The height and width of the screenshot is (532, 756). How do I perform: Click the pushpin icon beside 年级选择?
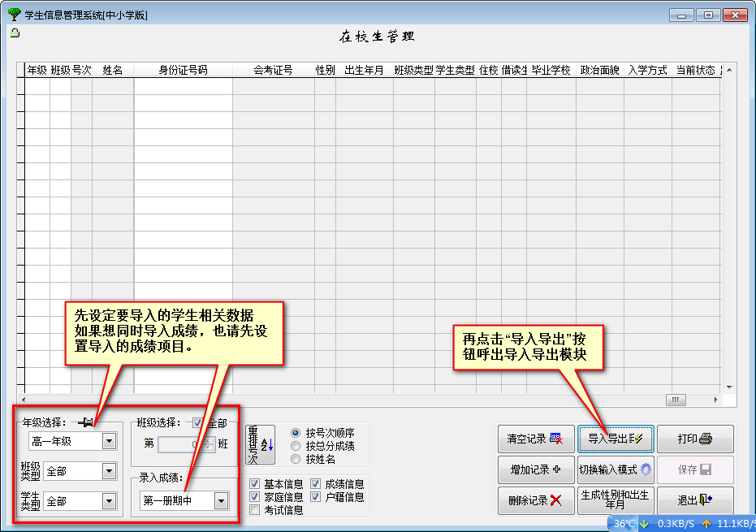[x=84, y=422]
